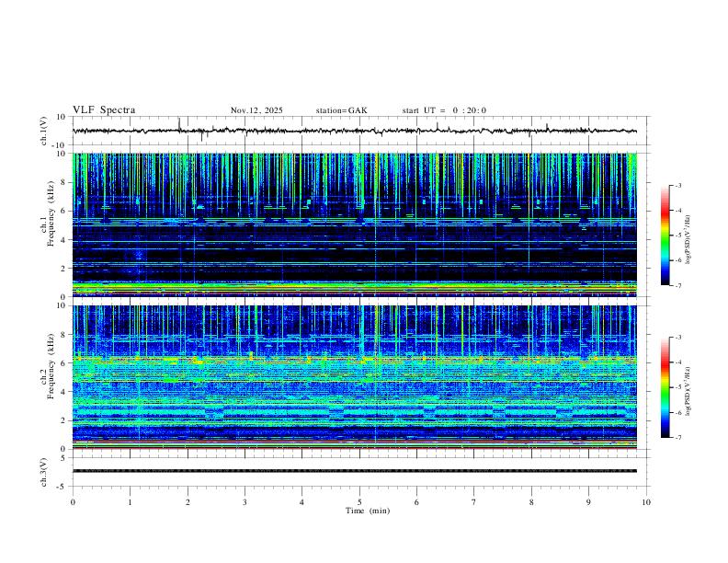Click time axis tick label '1'
Screen dimensions: 728x563
click(130, 502)
